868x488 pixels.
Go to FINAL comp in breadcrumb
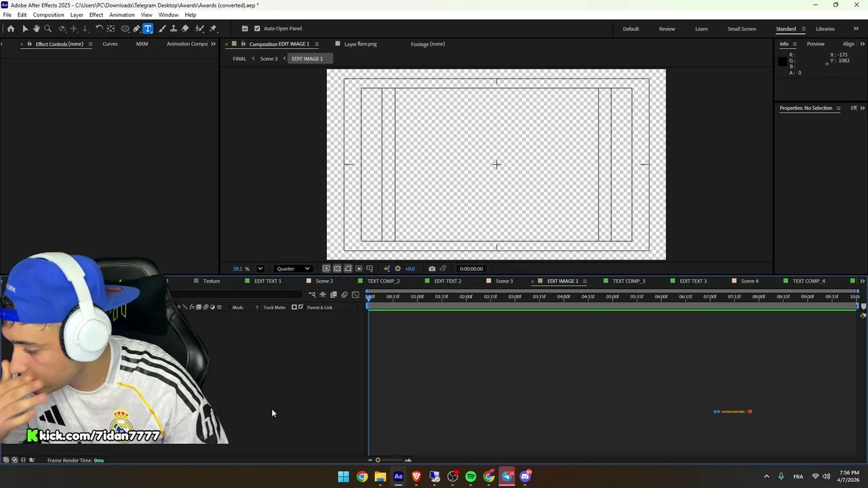[239, 58]
